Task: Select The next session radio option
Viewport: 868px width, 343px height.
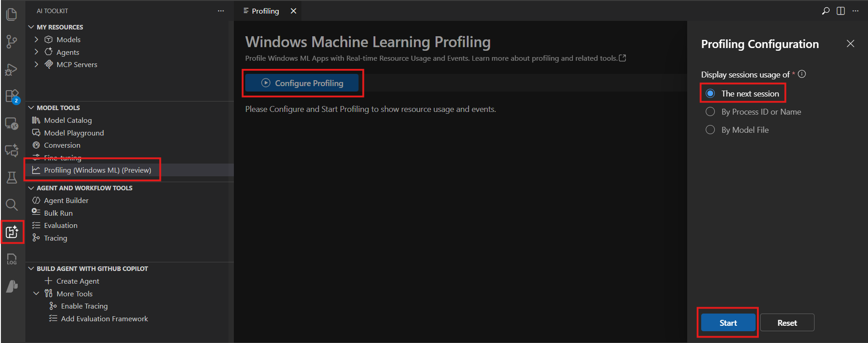Action: tap(710, 93)
